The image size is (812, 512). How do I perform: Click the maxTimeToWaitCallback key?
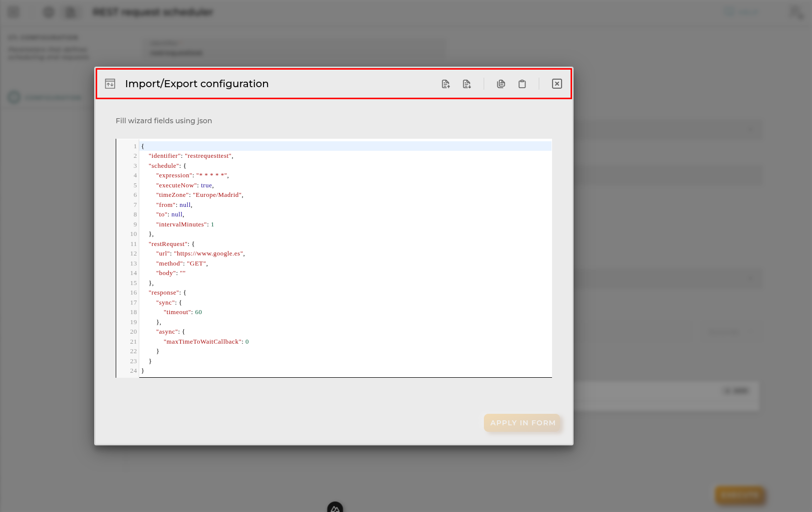click(x=202, y=342)
